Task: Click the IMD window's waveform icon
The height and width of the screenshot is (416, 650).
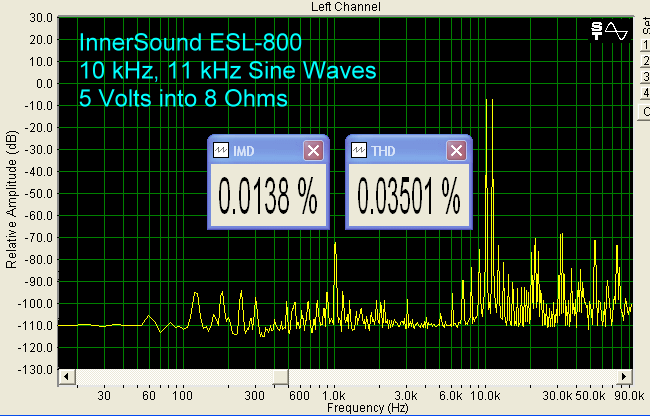Action: click(x=221, y=150)
